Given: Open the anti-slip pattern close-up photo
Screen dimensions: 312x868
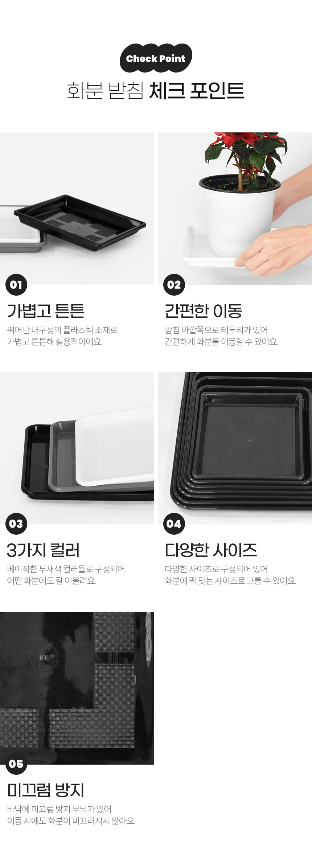Looking at the screenshot, I should (77, 688).
